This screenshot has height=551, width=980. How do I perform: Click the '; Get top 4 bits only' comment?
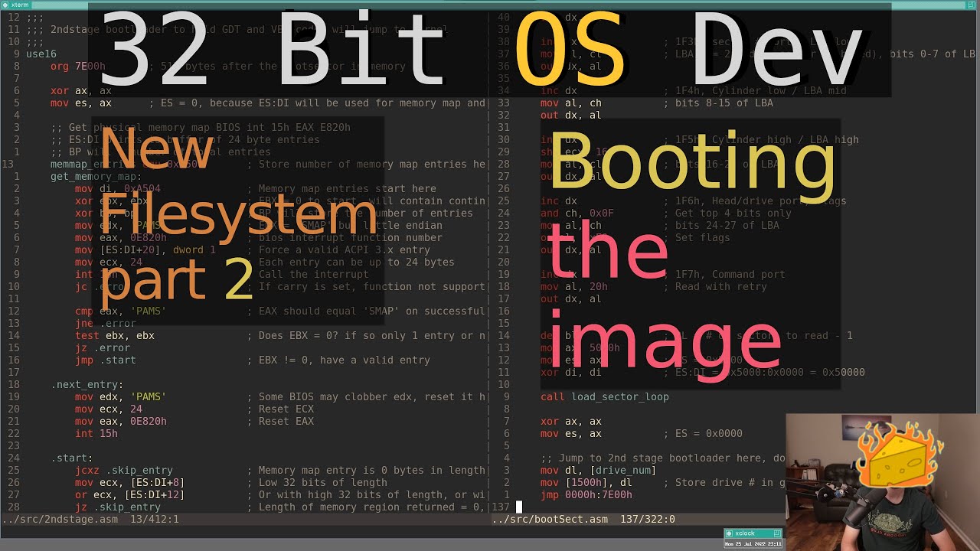point(727,213)
